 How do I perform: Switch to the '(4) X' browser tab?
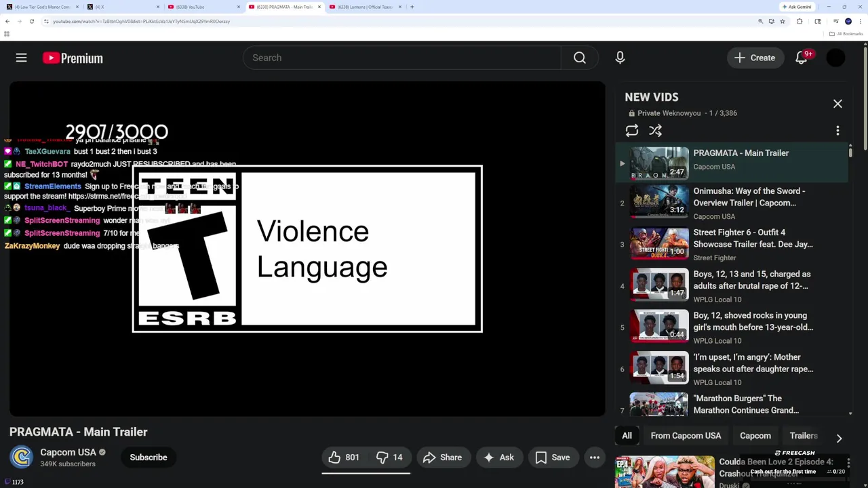tap(122, 7)
